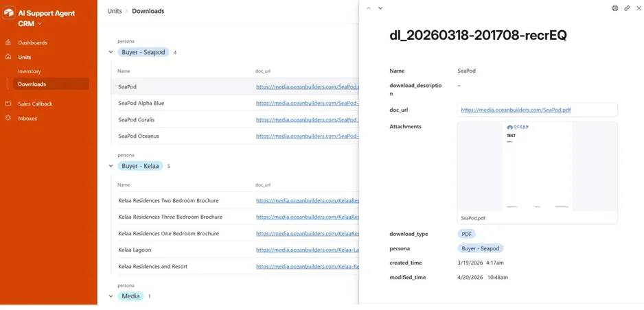Open the SeaPod Oceanus doc_url link
The width and height of the screenshot is (644, 310).
pos(308,136)
